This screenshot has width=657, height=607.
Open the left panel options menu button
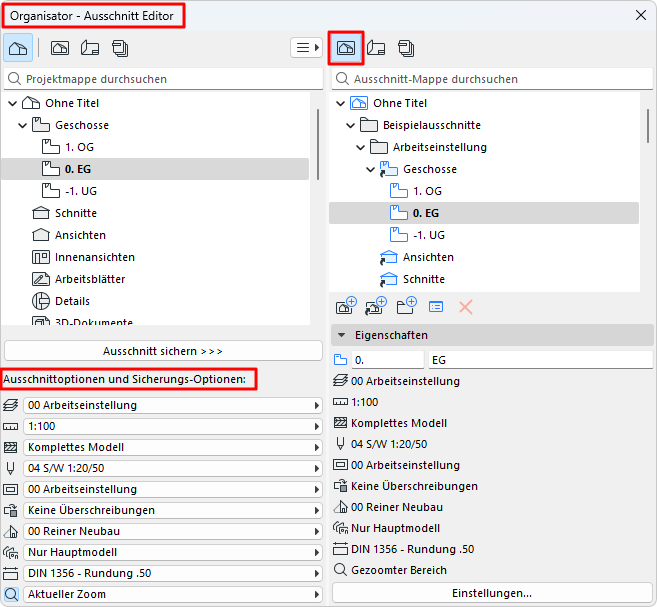(306, 48)
